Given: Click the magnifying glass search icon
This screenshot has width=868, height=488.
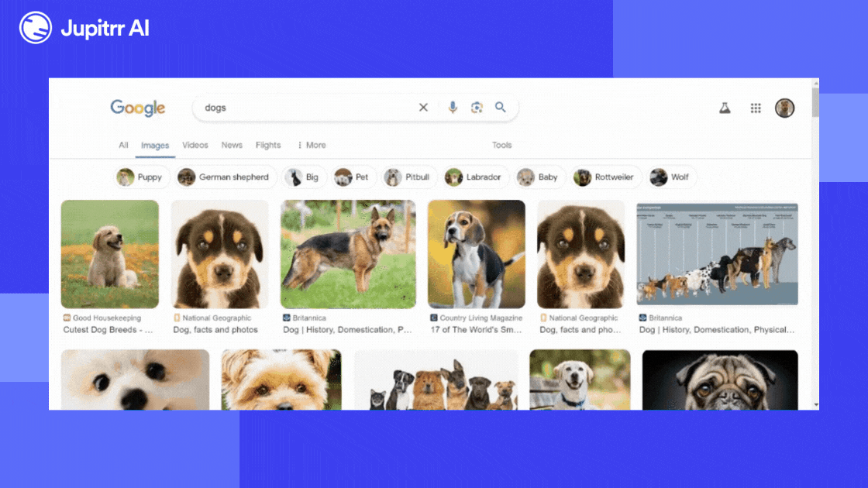Looking at the screenshot, I should pos(501,108).
